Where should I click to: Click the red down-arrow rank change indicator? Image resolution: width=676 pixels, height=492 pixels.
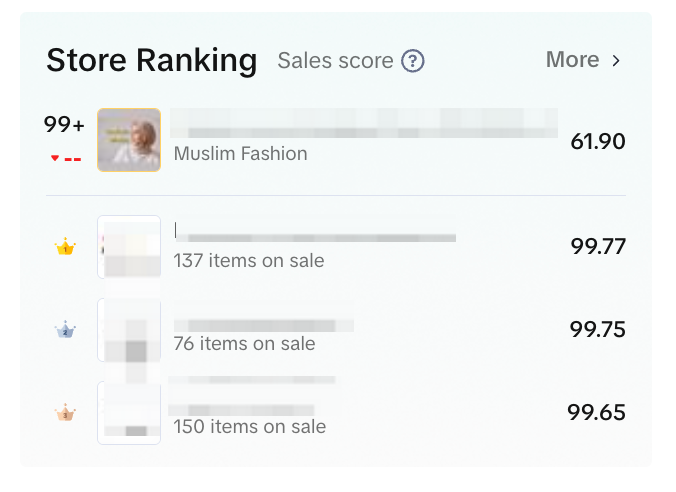(55, 158)
